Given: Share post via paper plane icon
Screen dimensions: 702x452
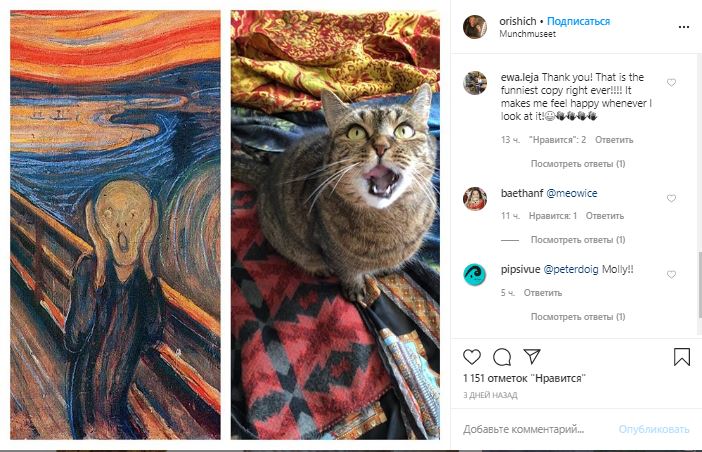Looking at the screenshot, I should click(x=532, y=357).
